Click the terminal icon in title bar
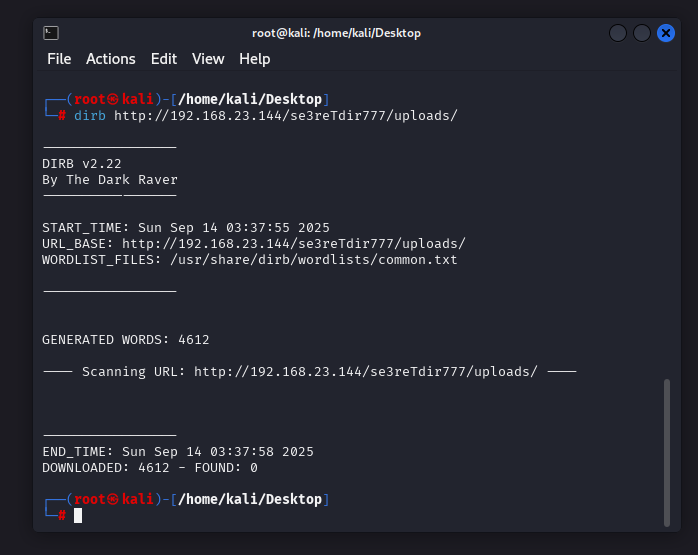The image size is (698, 555). click(51, 33)
